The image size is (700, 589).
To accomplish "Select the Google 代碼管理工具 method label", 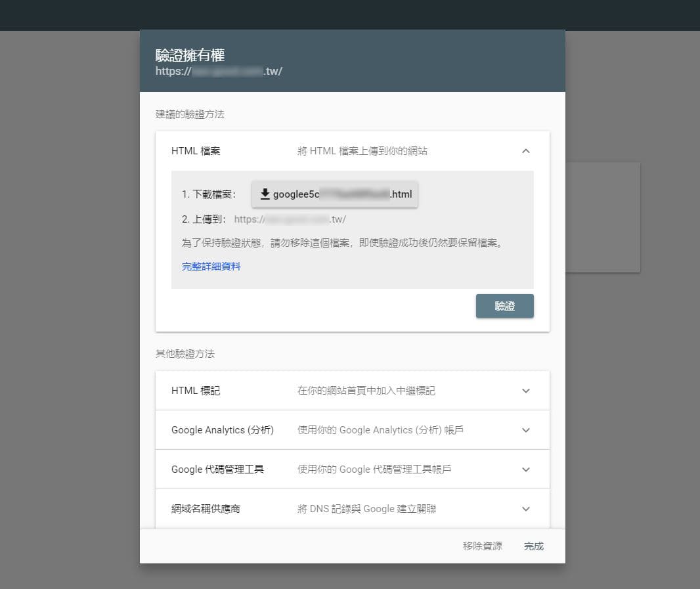I will point(217,469).
